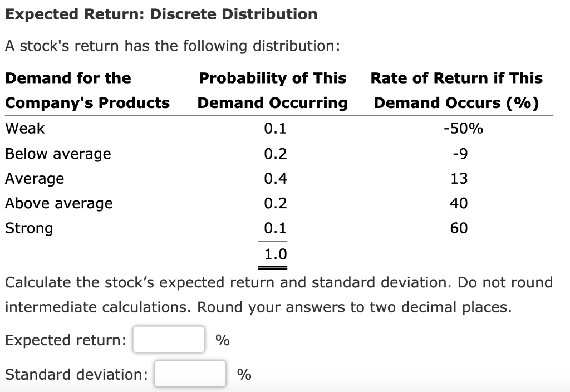
Task: Click the column header Rate of Return
Action: point(456,90)
